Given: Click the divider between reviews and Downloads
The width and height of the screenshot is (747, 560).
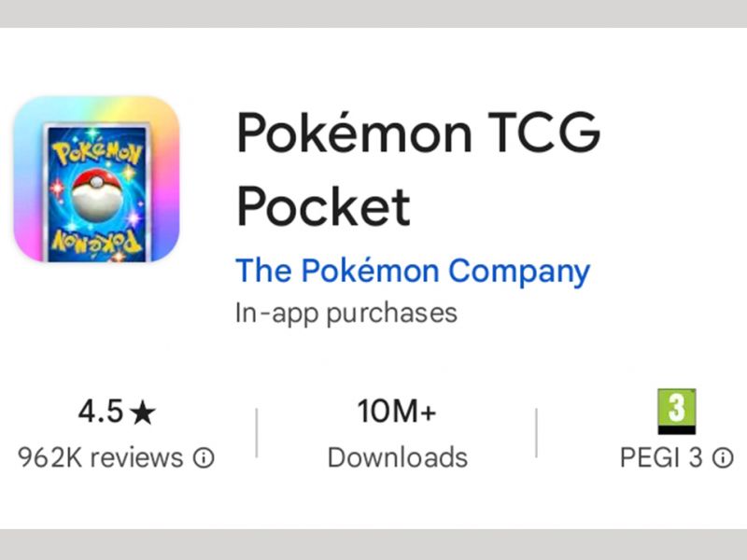Looking at the screenshot, I should pos(257,433).
